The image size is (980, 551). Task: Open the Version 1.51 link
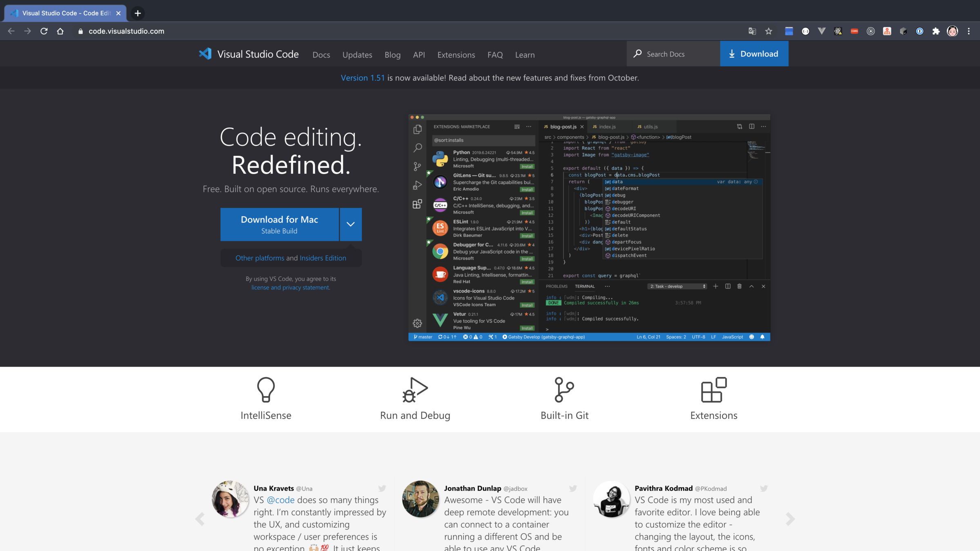tap(363, 78)
